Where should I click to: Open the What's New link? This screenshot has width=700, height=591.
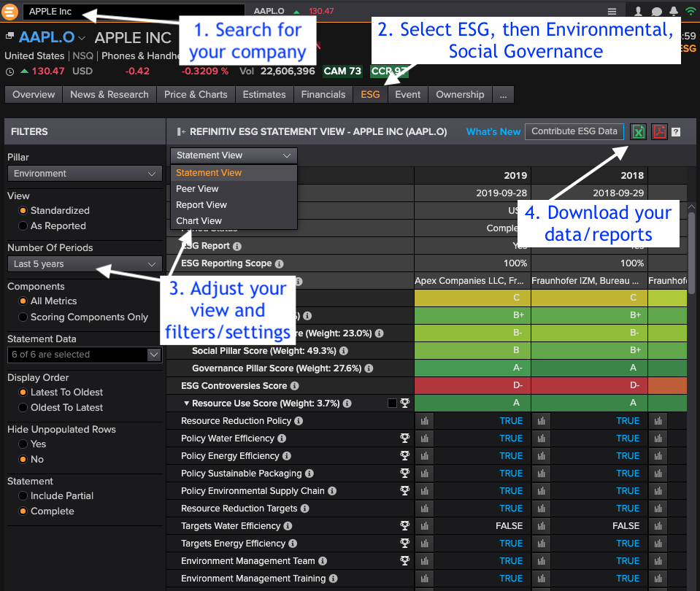pos(493,131)
